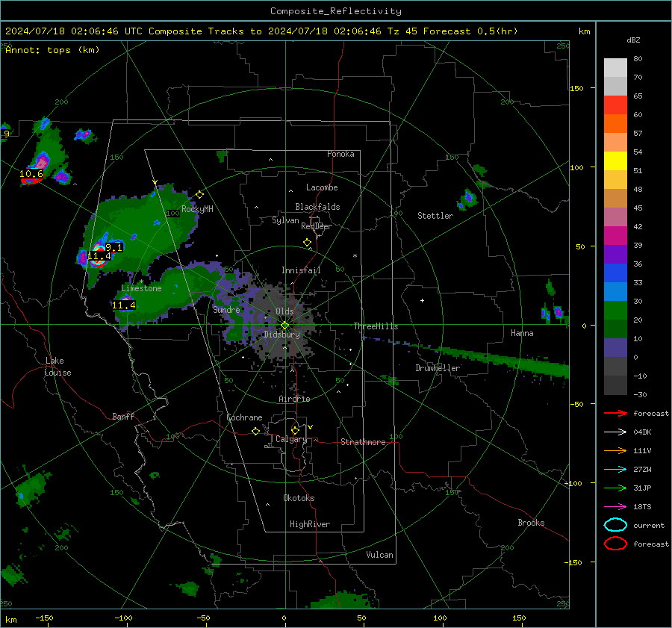The width and height of the screenshot is (672, 628).
Task: Click the Lake Louise label
Action: point(57,367)
